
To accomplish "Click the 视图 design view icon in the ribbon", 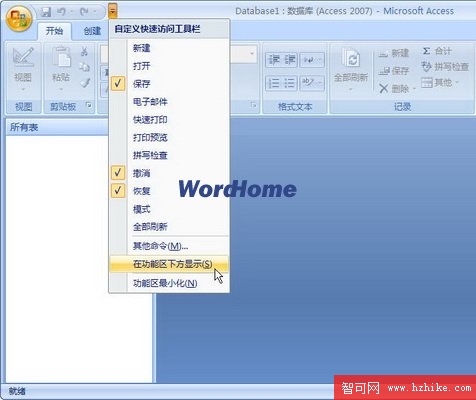I will (x=23, y=57).
